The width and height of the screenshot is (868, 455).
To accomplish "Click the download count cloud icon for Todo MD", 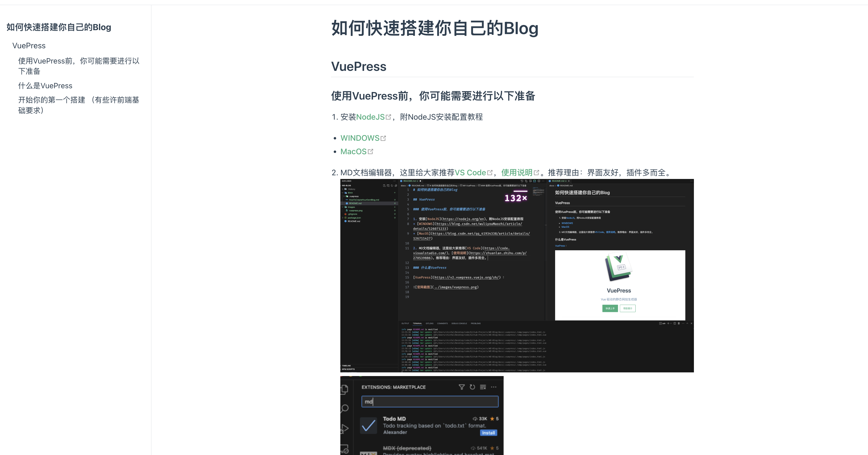I will coord(475,419).
